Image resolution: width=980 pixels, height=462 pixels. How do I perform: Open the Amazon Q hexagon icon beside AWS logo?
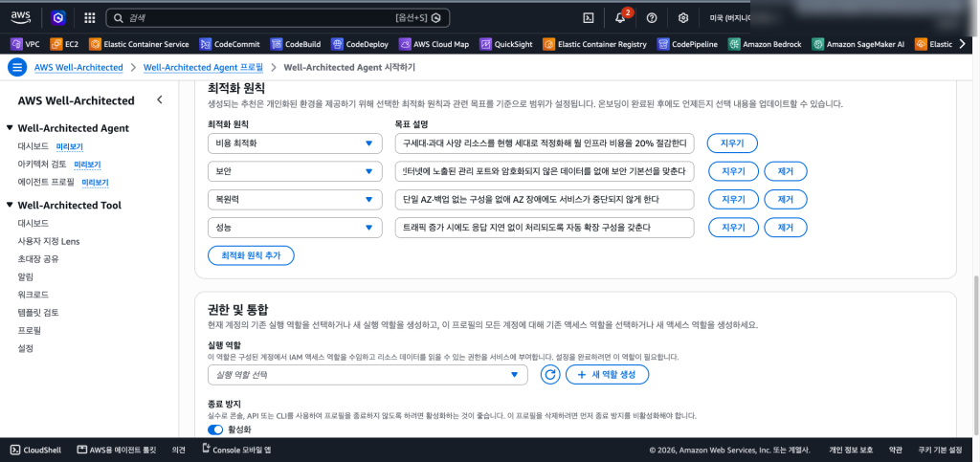(x=58, y=18)
